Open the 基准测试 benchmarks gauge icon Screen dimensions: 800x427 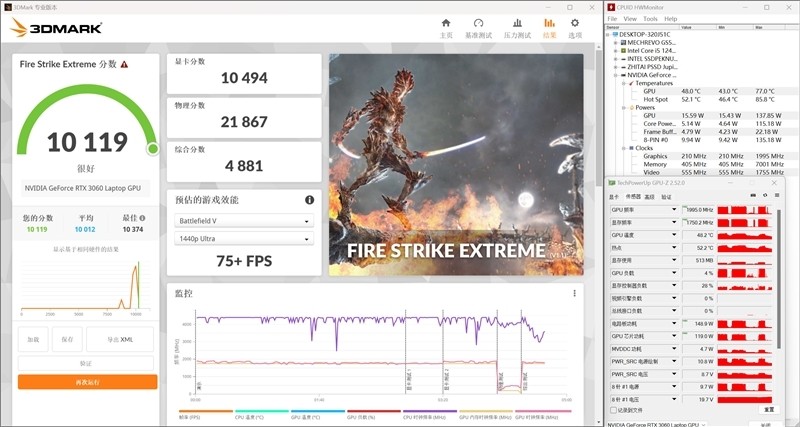479,27
